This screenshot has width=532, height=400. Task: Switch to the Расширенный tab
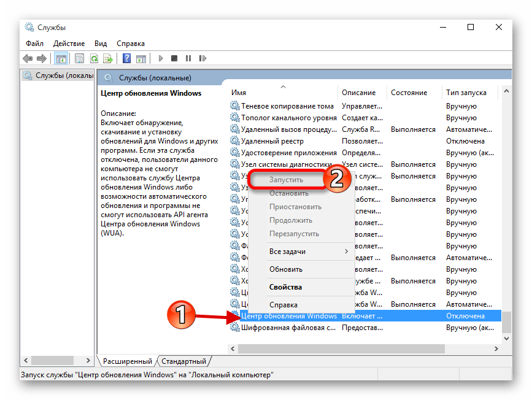tap(127, 361)
